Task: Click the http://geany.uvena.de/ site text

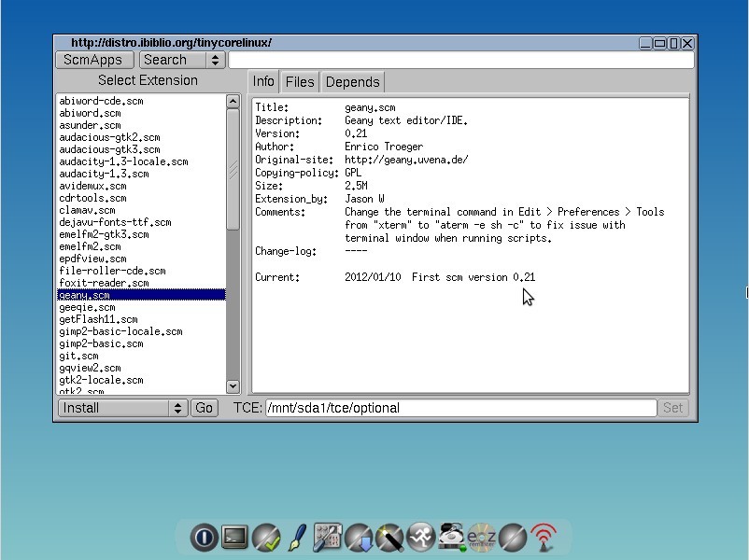Action: (x=406, y=160)
